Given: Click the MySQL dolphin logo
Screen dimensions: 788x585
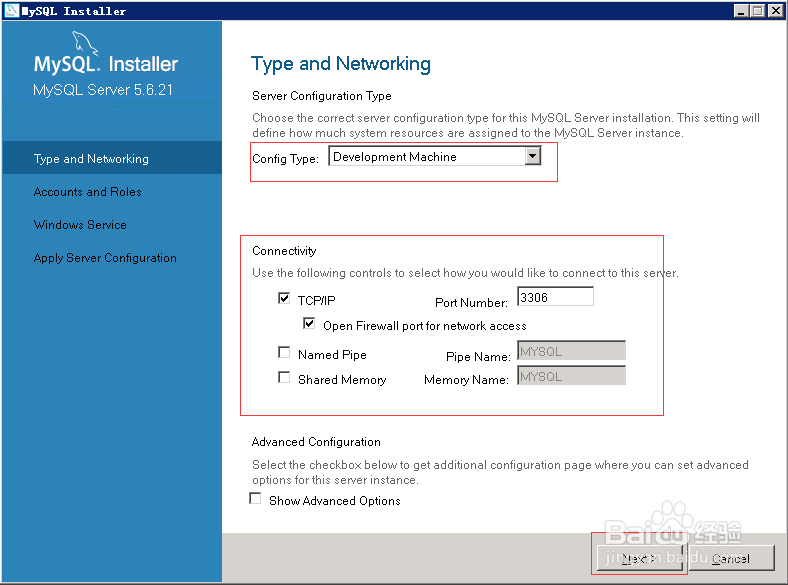Looking at the screenshot, I should [85, 42].
